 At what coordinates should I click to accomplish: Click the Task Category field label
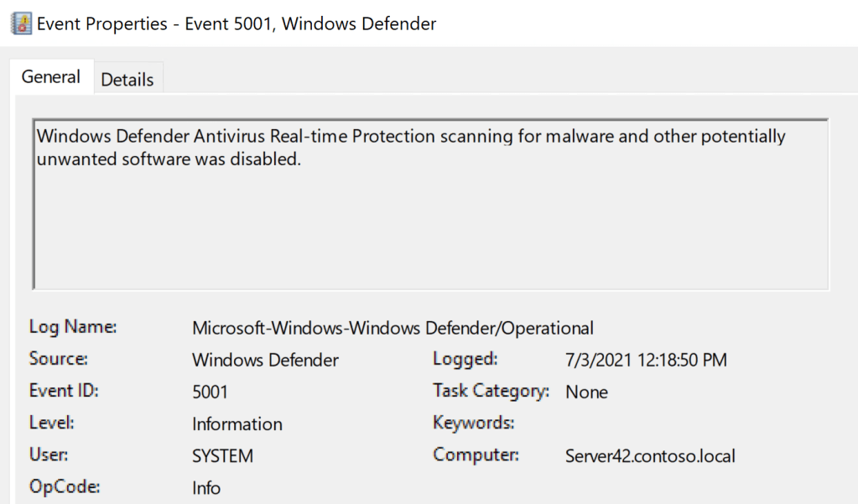[x=491, y=391]
